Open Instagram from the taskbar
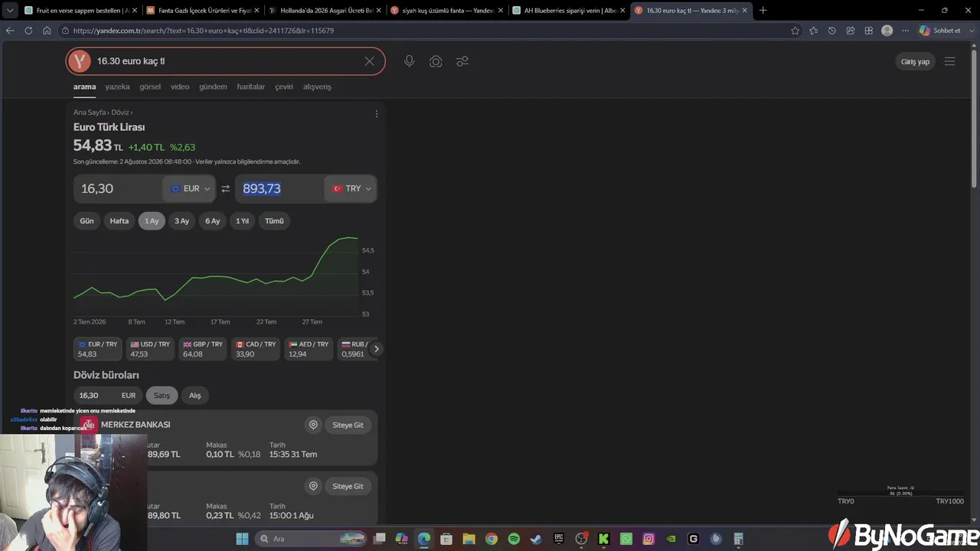The height and width of the screenshot is (551, 980). point(648,539)
